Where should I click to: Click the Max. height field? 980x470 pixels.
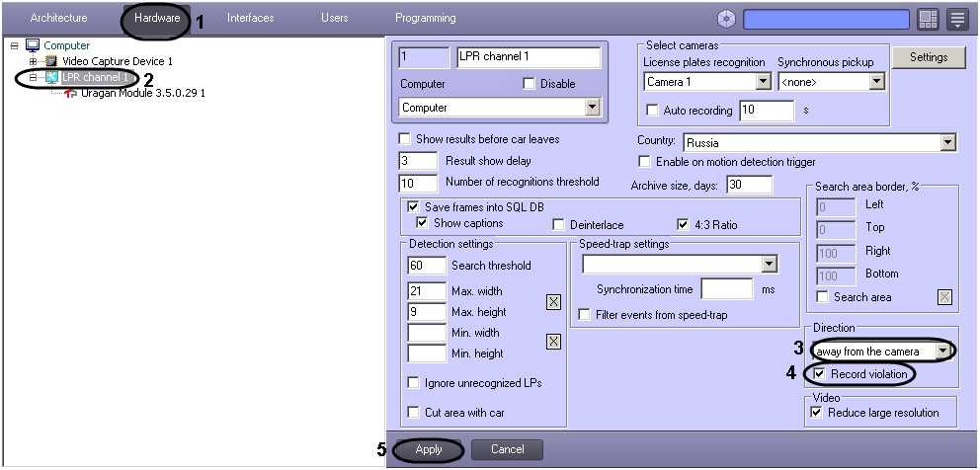pos(427,312)
